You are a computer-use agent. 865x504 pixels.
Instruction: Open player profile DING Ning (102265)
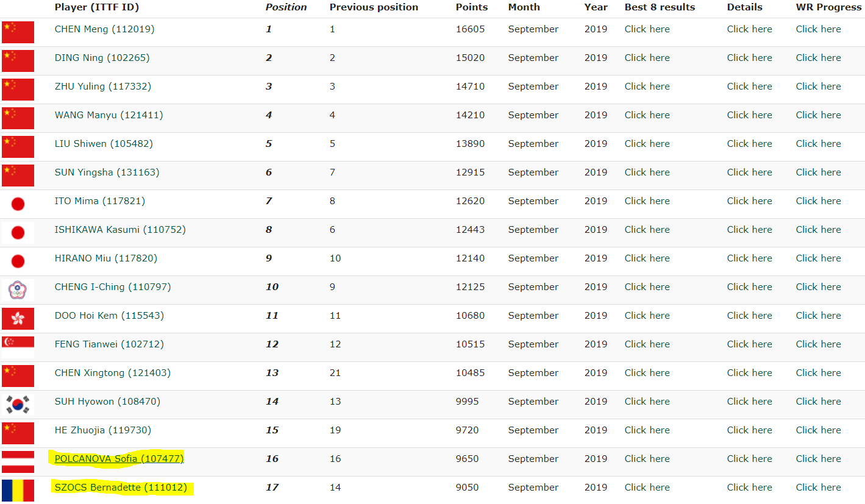click(x=102, y=58)
